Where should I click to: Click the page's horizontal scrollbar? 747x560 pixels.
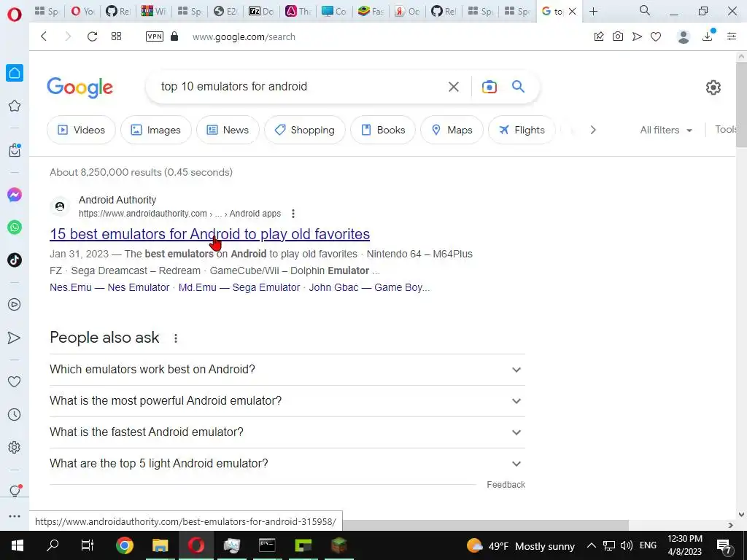tap(485, 525)
